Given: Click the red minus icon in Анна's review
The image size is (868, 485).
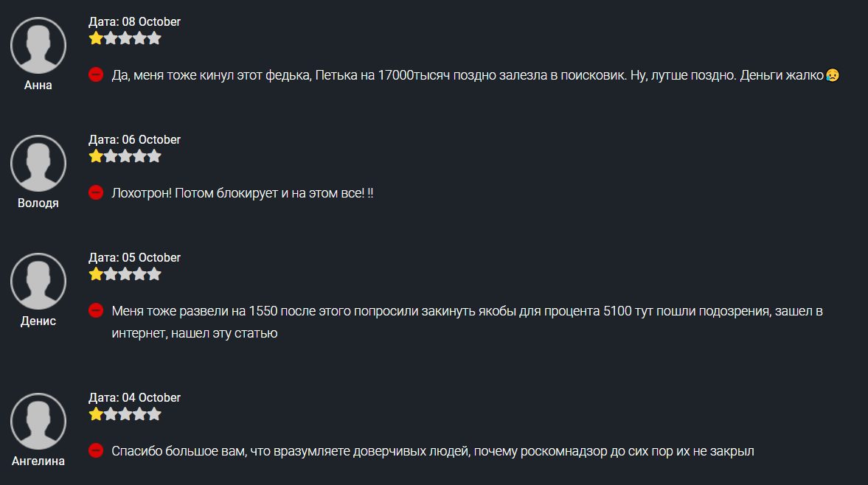Looking at the screenshot, I should (96, 74).
